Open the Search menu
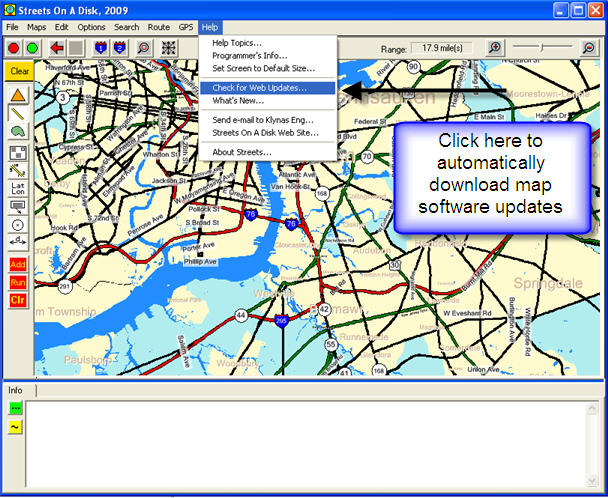 click(126, 27)
